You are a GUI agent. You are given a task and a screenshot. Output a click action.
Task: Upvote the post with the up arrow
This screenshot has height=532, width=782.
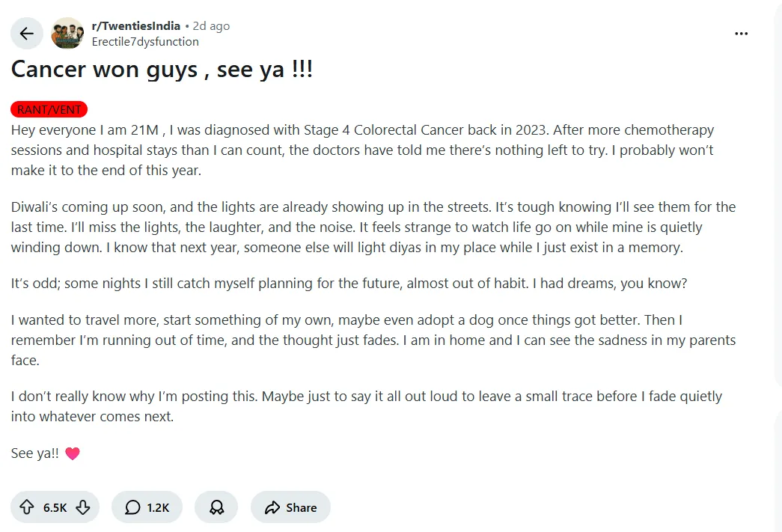[x=27, y=507]
